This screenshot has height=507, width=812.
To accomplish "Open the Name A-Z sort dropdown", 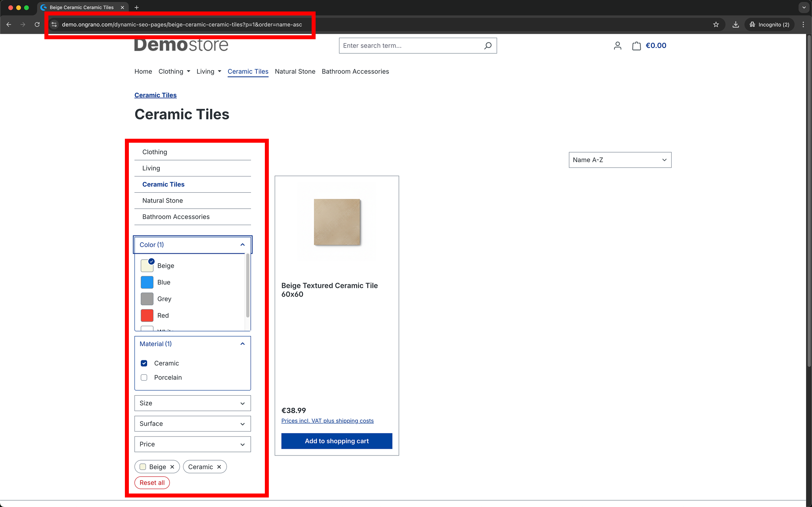I will point(620,160).
